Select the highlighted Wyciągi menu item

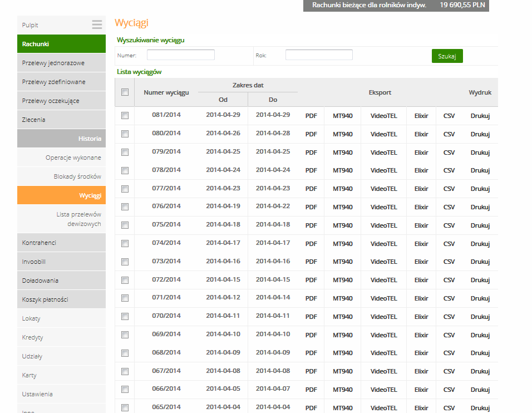(x=61, y=195)
